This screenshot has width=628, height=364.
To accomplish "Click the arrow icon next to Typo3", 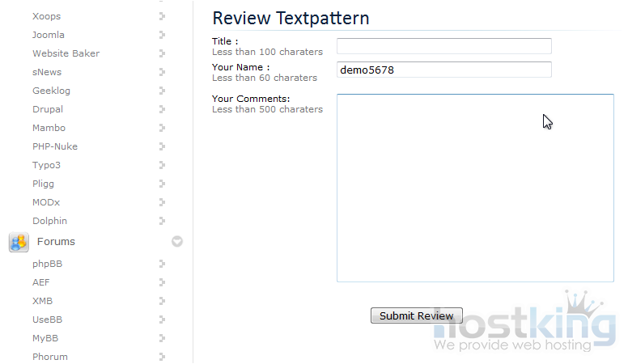I will (162, 165).
